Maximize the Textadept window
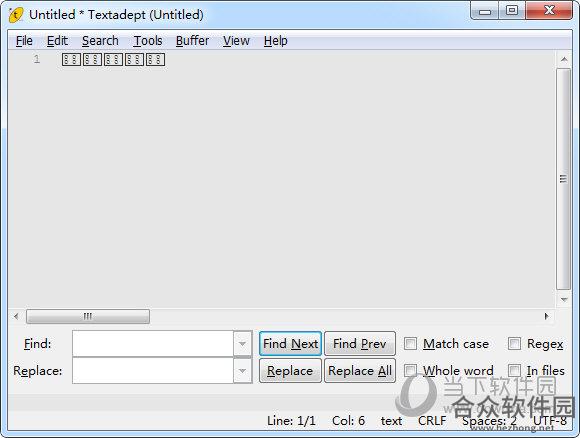 [x=512, y=10]
